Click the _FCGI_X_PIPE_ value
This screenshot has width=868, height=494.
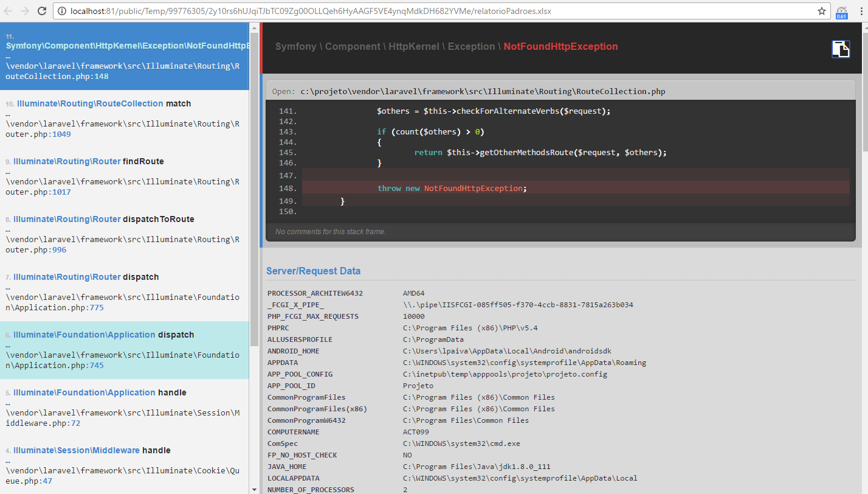tap(518, 305)
